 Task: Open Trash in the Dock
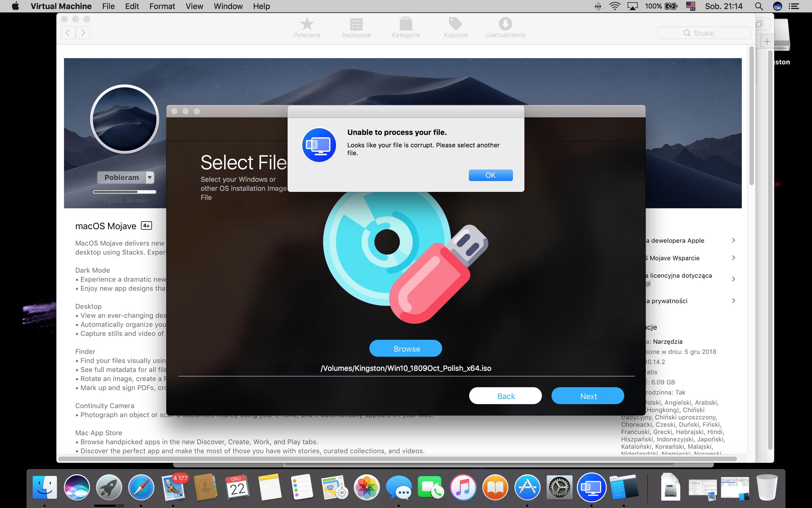click(x=767, y=487)
